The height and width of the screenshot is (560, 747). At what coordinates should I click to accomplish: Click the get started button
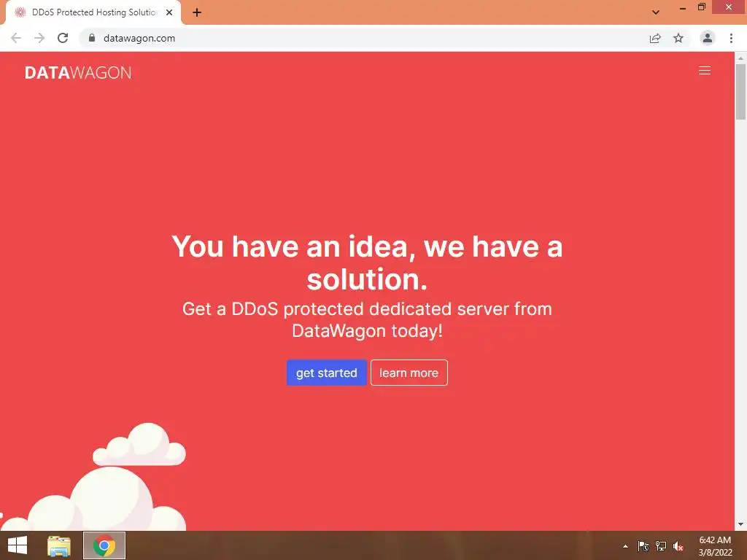point(326,373)
